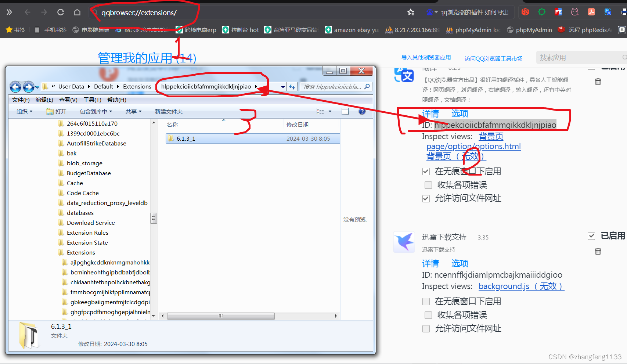
Task: Open Explorer help icon
Action: [x=362, y=111]
